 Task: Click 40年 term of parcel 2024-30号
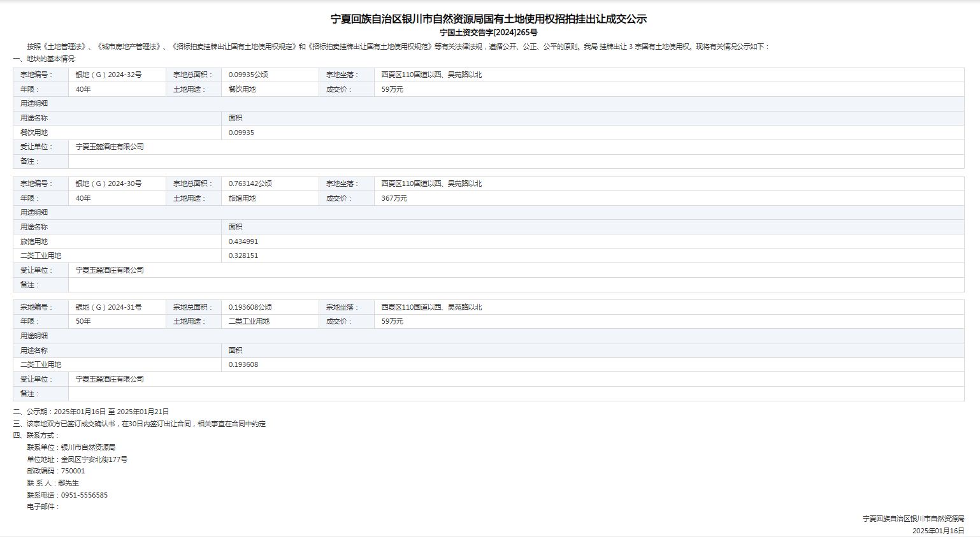coord(83,198)
